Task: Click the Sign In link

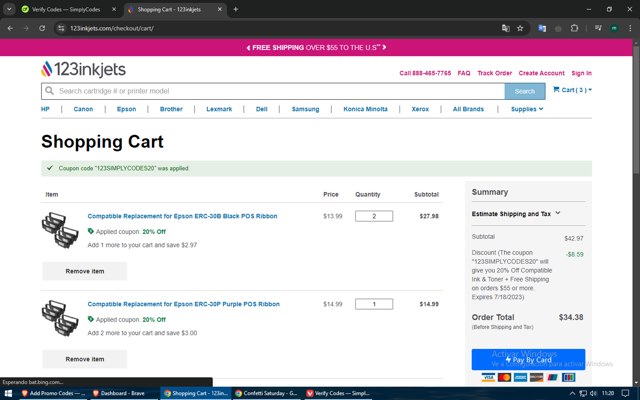Action: click(x=582, y=73)
